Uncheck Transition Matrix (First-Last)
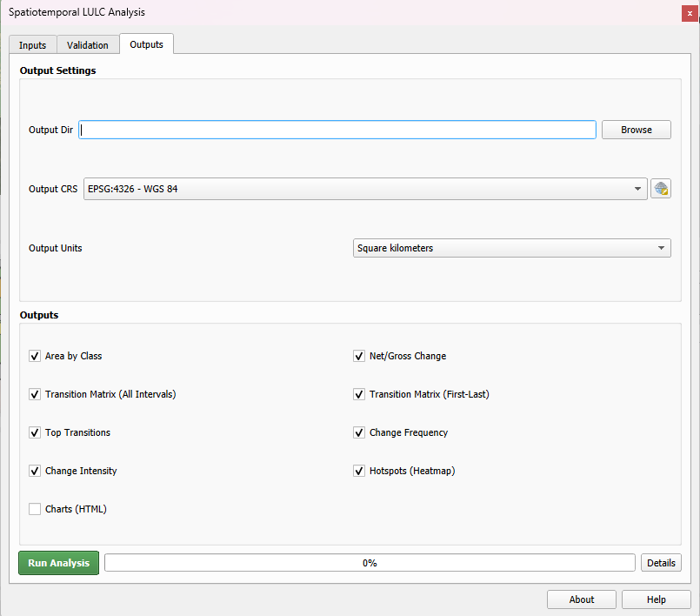Viewport: 700px width, 616px height. (x=358, y=394)
